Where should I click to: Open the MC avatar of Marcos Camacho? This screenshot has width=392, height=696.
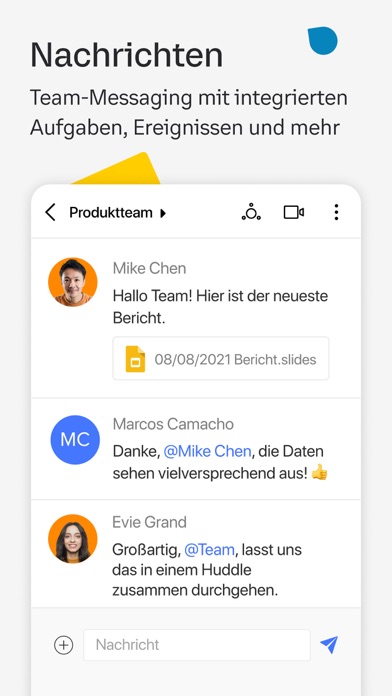click(x=75, y=439)
